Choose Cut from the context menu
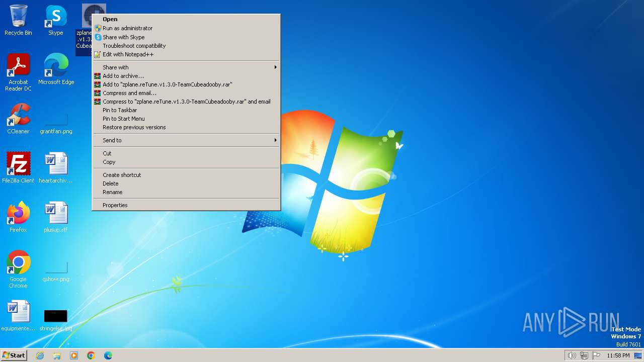 pyautogui.click(x=186, y=153)
